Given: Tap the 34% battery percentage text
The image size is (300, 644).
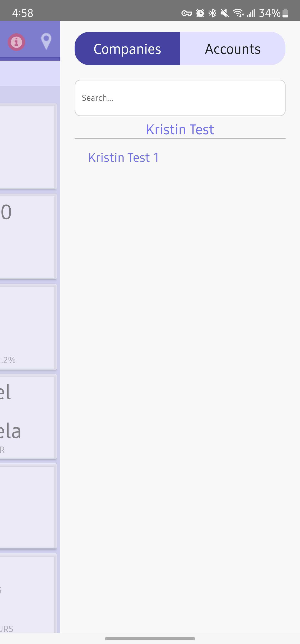Looking at the screenshot, I should 270,13.
